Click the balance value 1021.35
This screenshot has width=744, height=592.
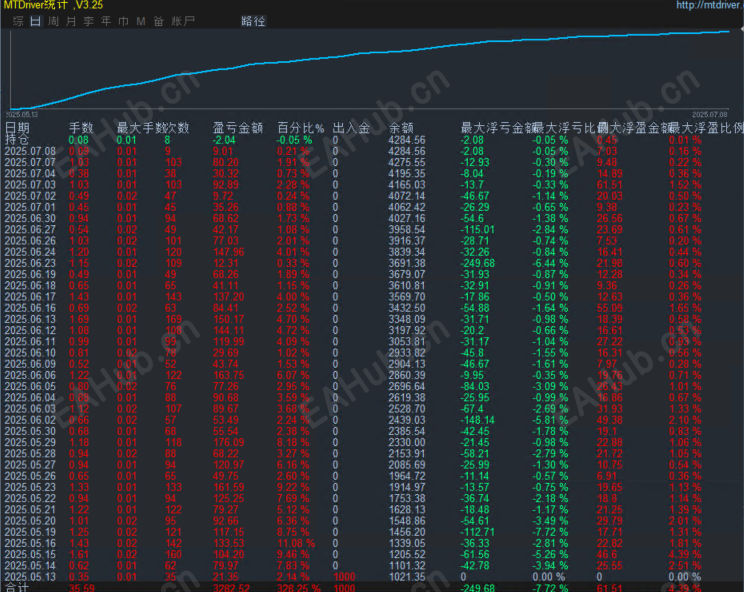point(407,576)
